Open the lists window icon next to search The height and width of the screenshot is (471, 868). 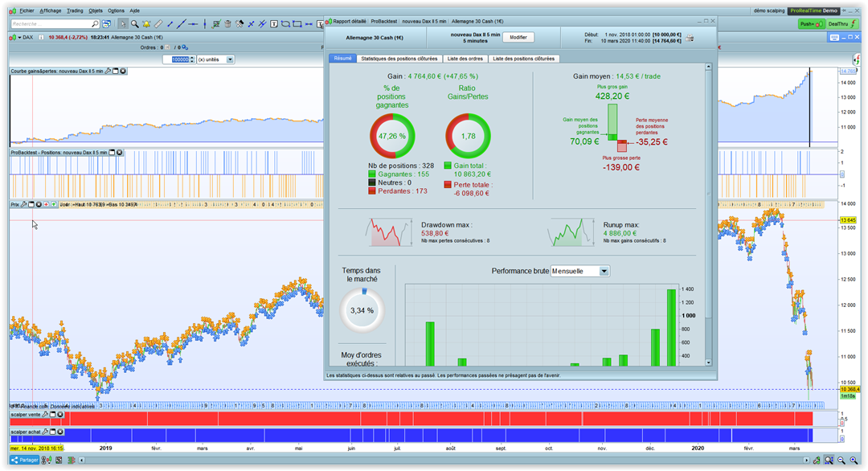click(x=106, y=24)
